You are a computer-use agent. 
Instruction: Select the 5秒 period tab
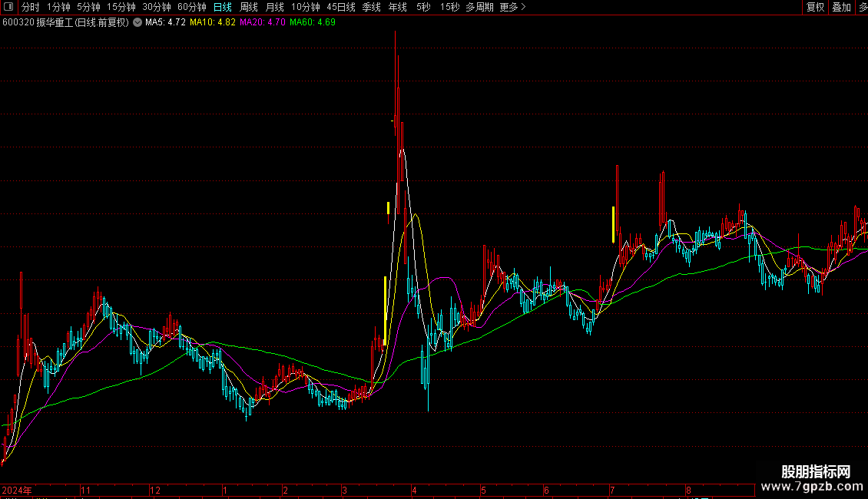[x=423, y=7]
